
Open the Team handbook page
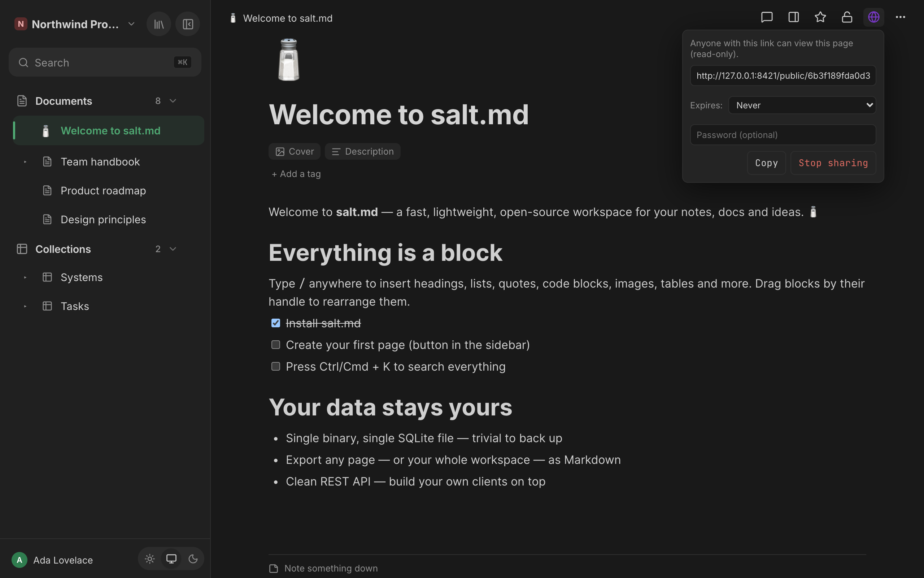[x=100, y=162]
